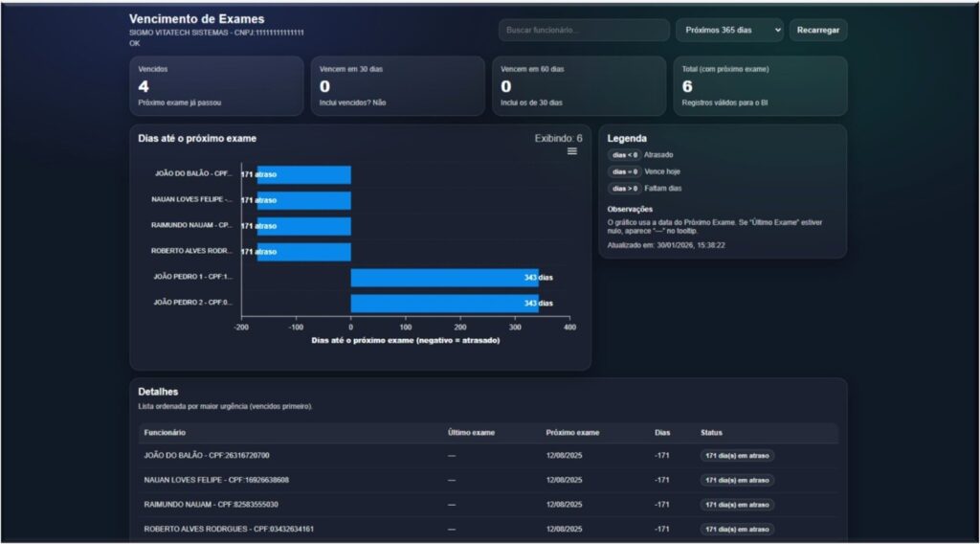Click Raimundo Nauam's atraso status badge
The height and width of the screenshot is (544, 980).
click(x=737, y=505)
